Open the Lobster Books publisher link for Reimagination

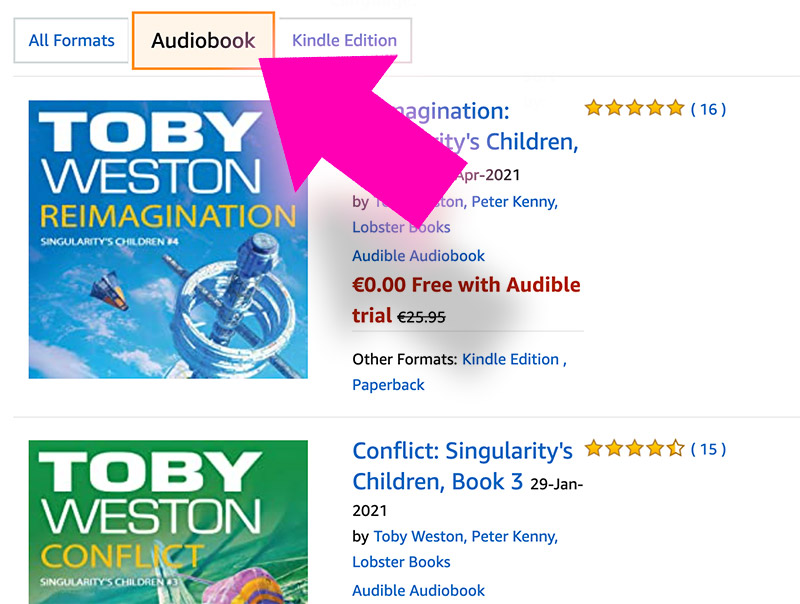[400, 227]
